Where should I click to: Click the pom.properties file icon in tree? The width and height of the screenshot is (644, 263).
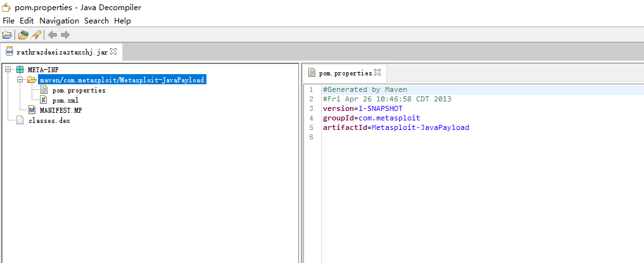44,90
